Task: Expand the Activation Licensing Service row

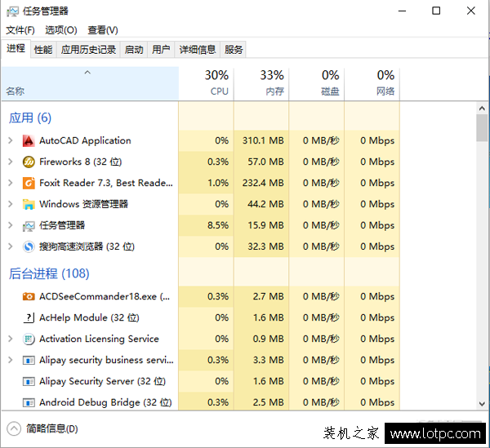Action: click(x=11, y=339)
